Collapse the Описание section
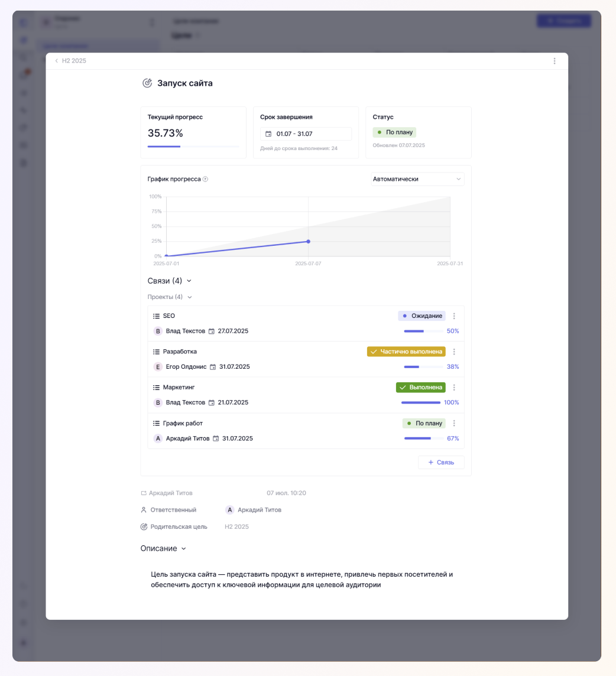Viewport: 616px width, 676px height. [183, 548]
